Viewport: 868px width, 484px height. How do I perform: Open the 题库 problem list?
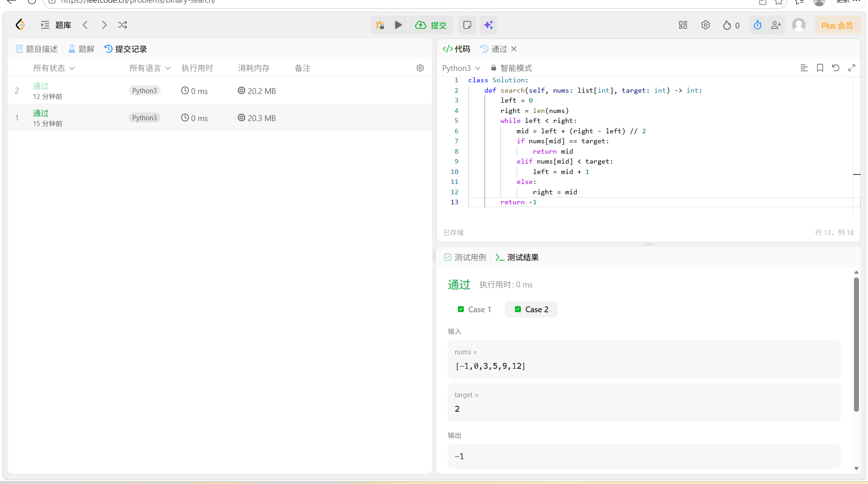point(56,25)
